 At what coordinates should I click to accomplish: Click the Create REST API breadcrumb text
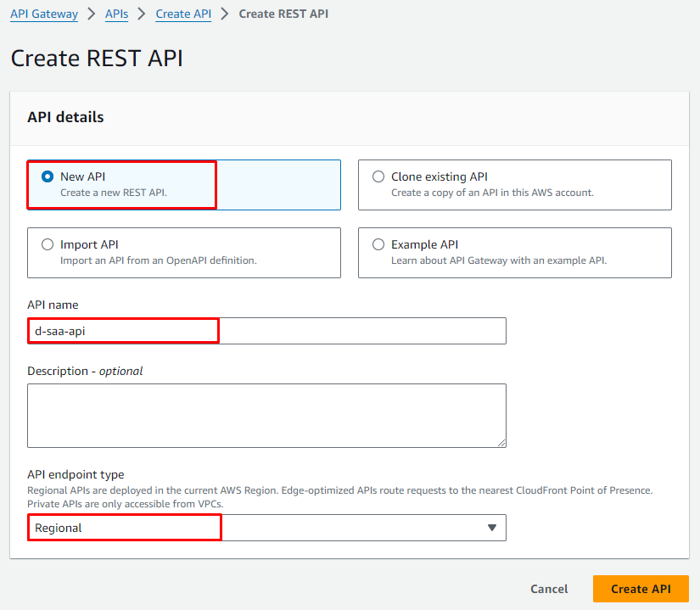click(x=283, y=14)
